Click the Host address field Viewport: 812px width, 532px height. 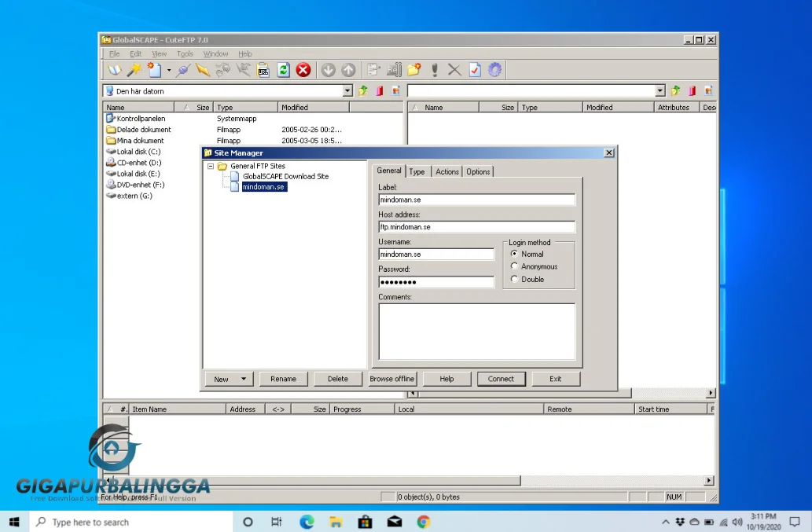[x=476, y=227]
